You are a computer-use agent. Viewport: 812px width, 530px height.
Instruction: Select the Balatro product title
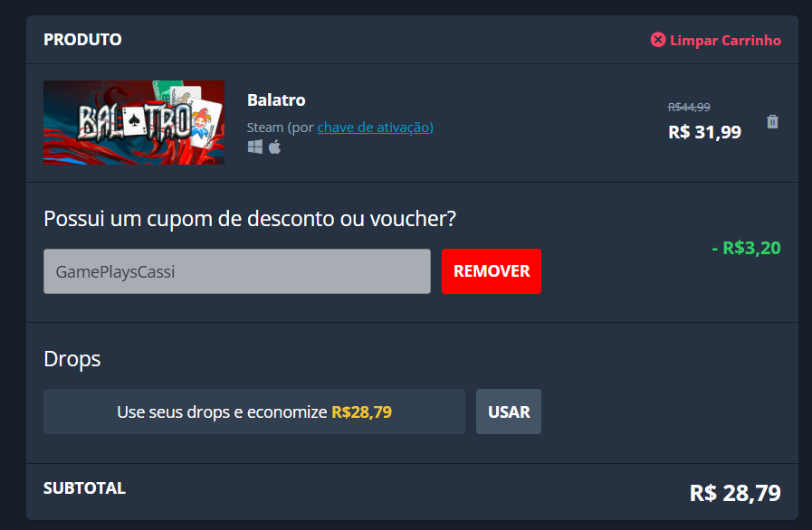coord(276,99)
